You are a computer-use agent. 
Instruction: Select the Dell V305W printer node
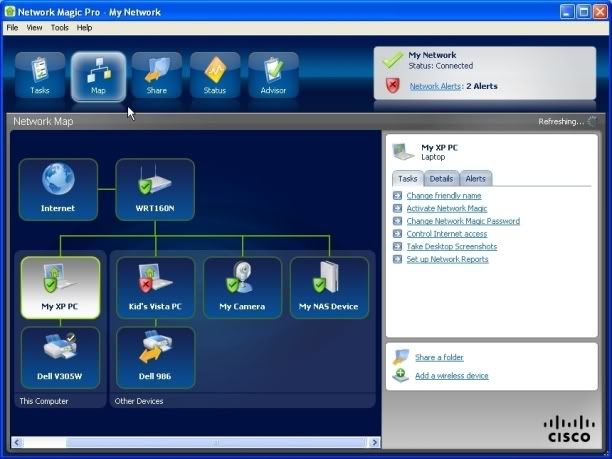click(60, 358)
